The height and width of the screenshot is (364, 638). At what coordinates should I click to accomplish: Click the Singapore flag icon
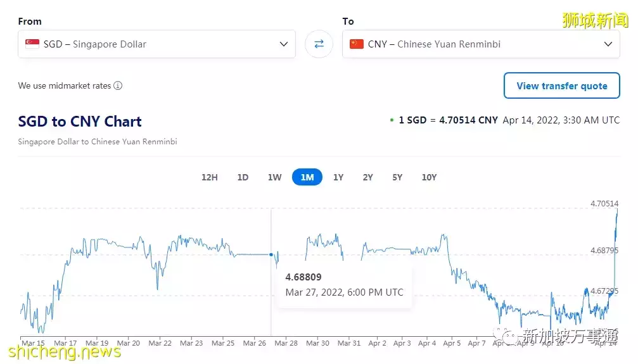point(32,44)
